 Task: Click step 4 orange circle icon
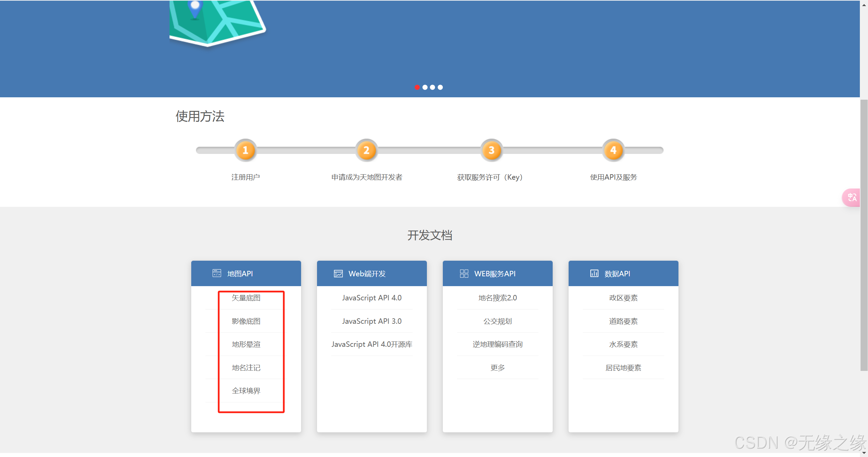(613, 150)
